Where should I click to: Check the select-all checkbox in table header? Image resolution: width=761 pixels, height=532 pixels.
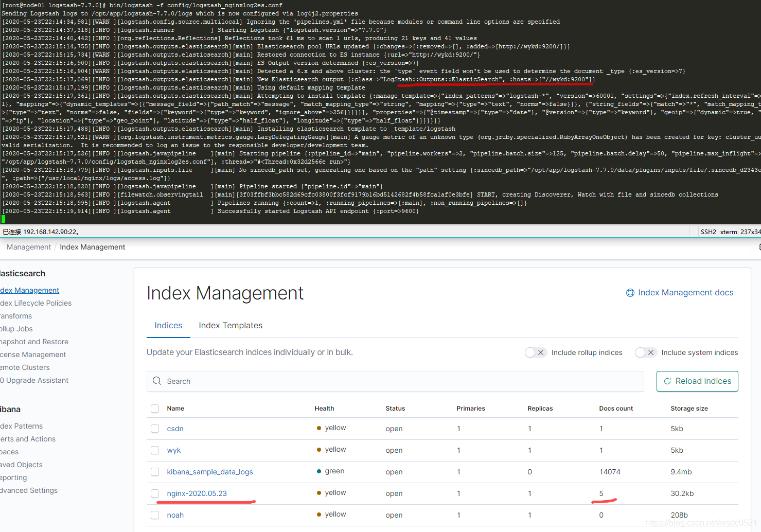pos(155,409)
